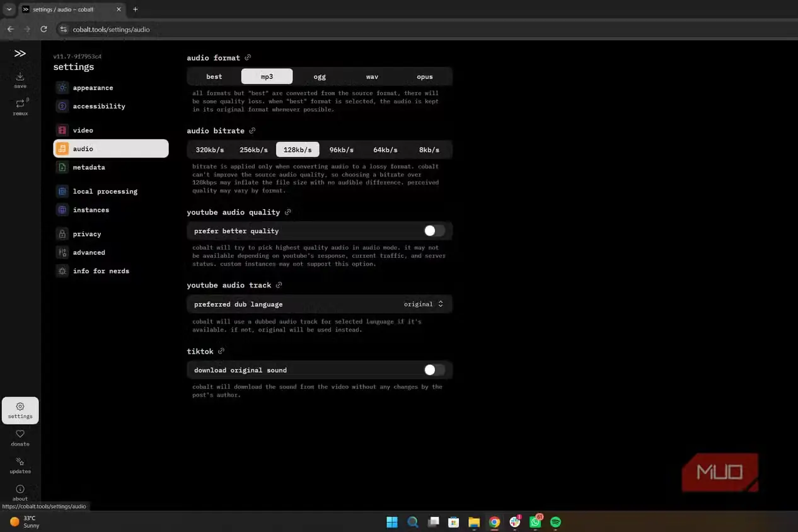Choose 8kb/s bitrate
798x532 pixels.
(x=429, y=149)
